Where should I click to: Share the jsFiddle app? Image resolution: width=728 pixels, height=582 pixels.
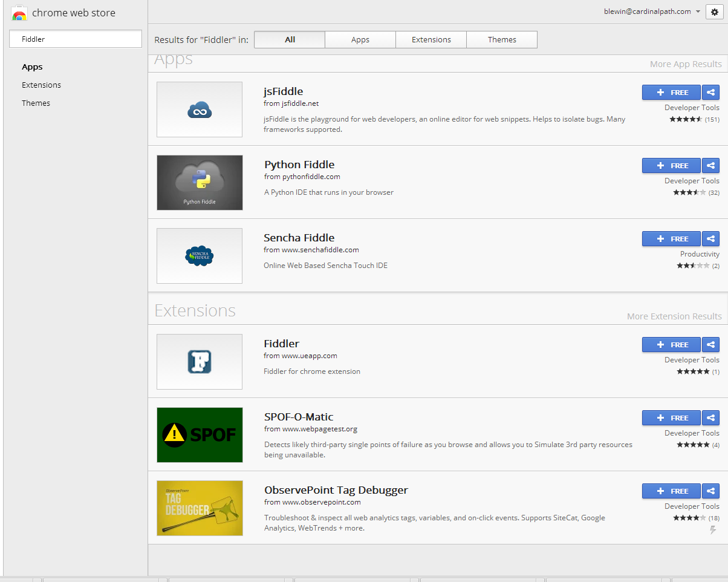710,92
